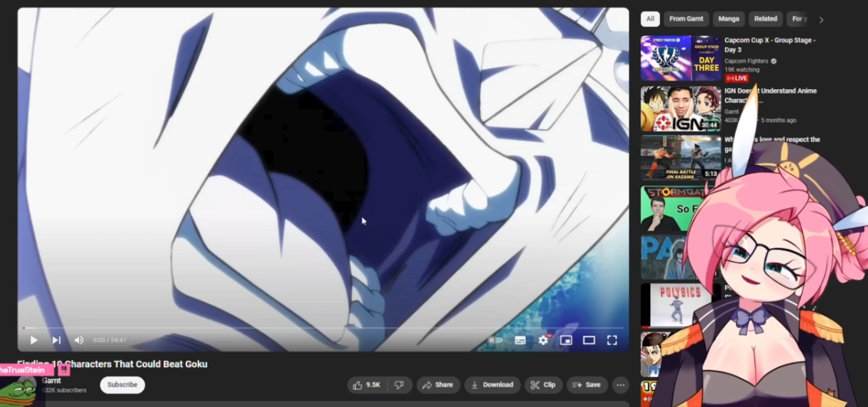Open the player settings gear

coord(544,340)
